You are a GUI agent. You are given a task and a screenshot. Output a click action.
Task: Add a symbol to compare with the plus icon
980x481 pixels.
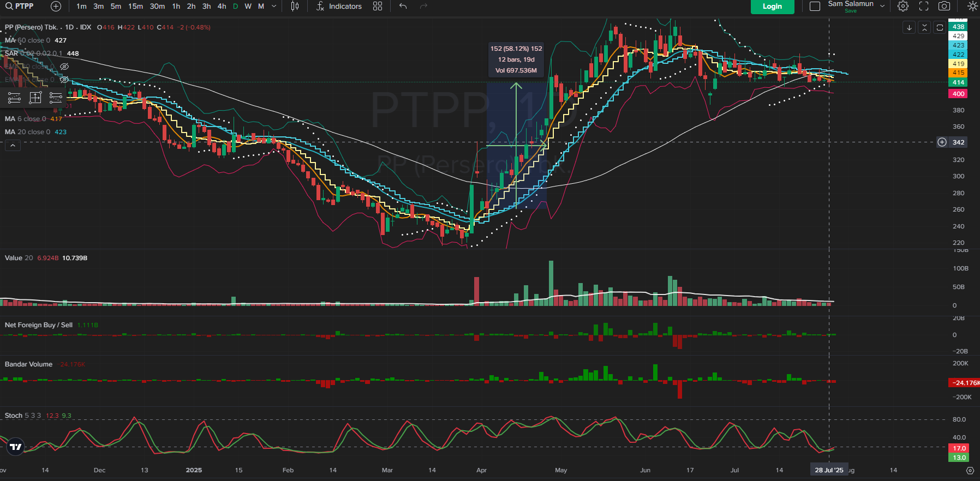56,6
